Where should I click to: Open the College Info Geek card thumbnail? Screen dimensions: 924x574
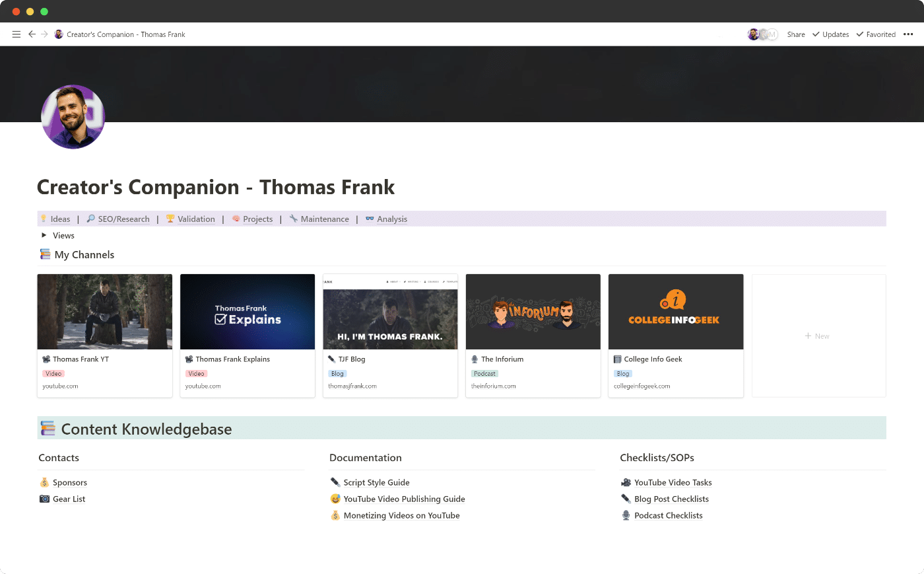[676, 312]
